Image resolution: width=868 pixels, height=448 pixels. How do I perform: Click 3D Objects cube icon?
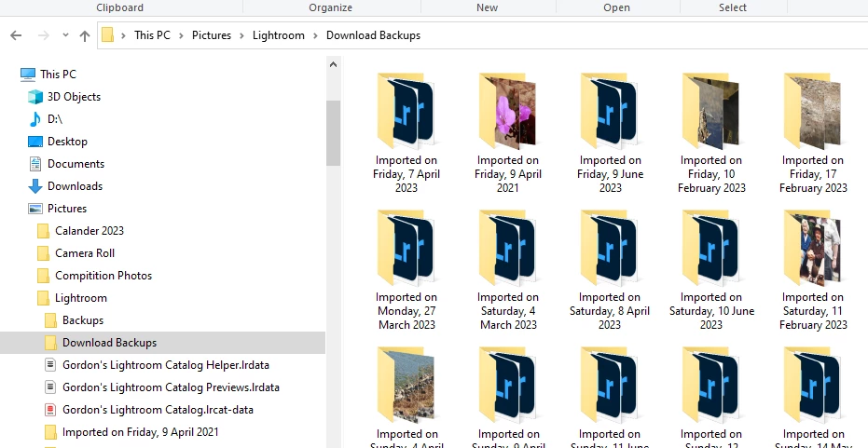pyautogui.click(x=35, y=97)
